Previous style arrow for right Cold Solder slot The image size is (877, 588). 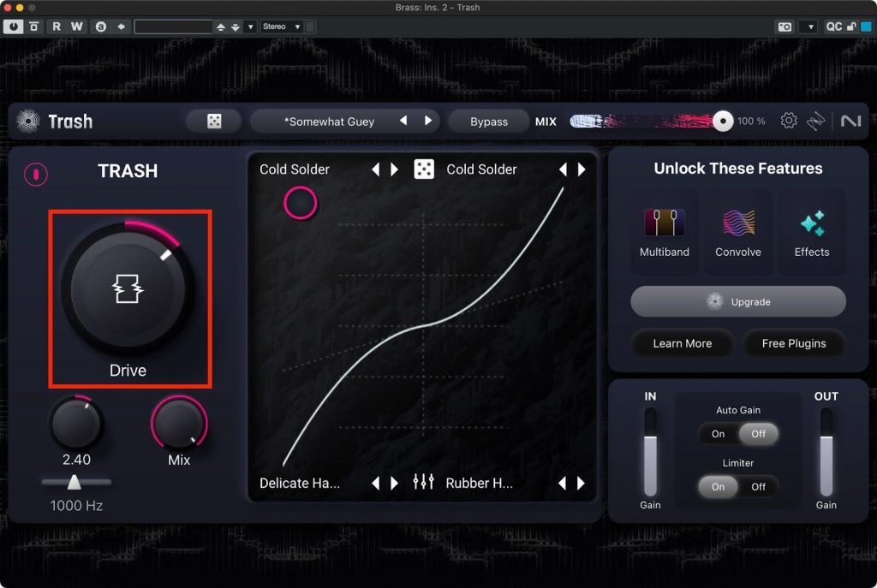click(x=564, y=169)
